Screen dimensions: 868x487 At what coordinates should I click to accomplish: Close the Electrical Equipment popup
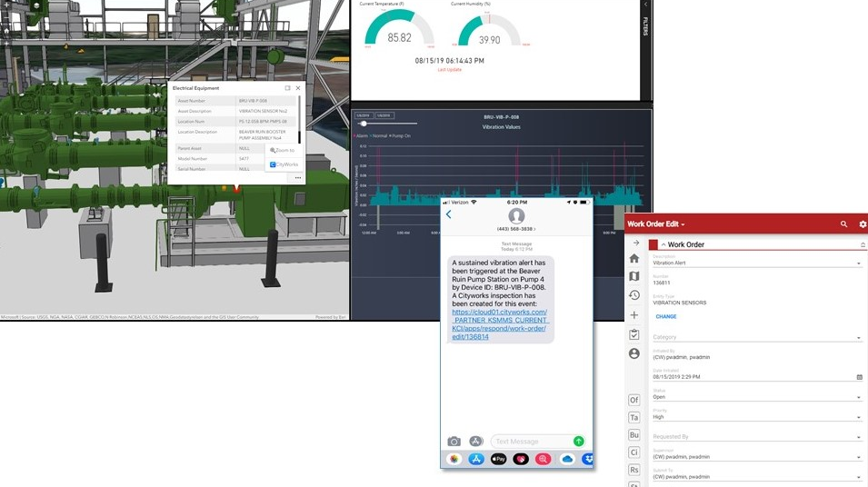coord(298,88)
